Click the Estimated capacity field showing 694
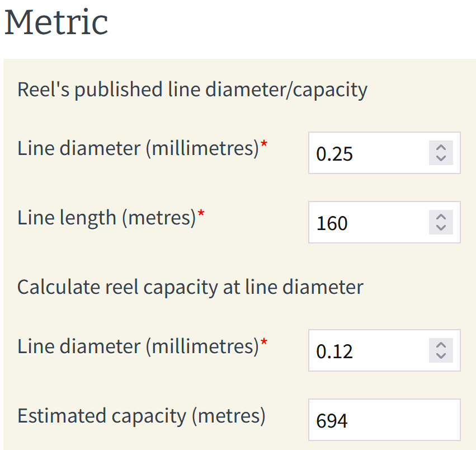 pyautogui.click(x=384, y=420)
